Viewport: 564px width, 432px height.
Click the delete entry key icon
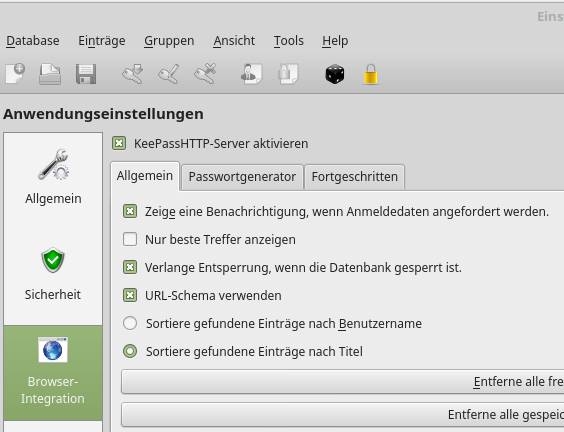pos(205,74)
